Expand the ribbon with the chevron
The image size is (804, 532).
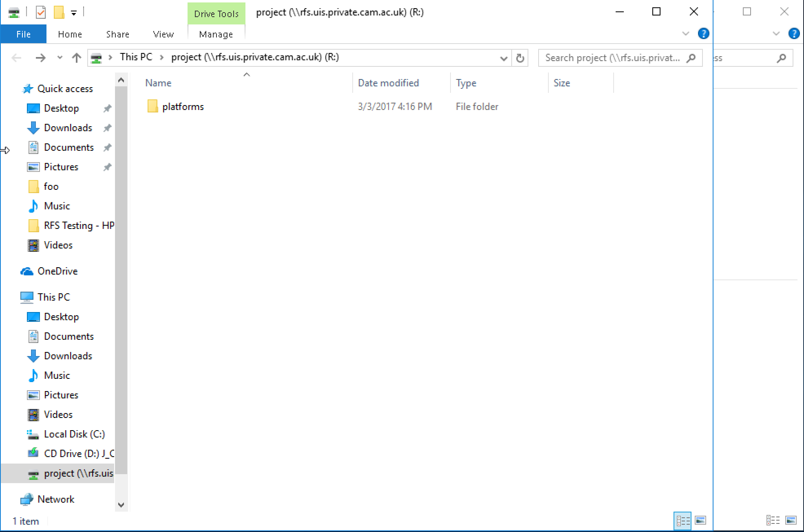point(686,33)
